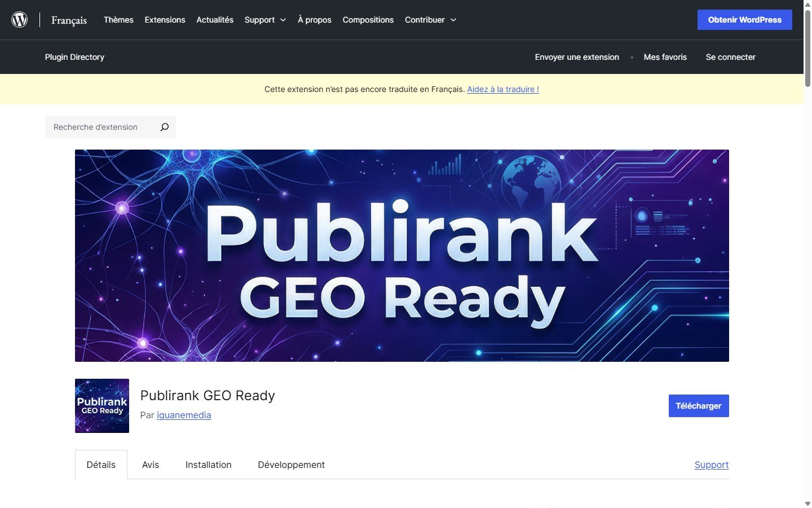Click Envoyer une extension link
This screenshot has height=508, width=812.
click(x=577, y=57)
